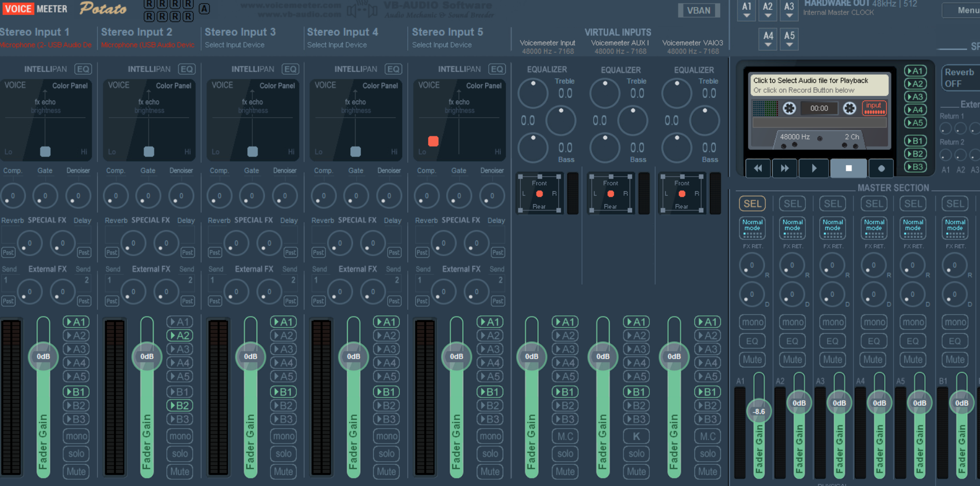Click the Comp. knob on Stereo Input 1
Screen dimensions: 980x486
click(x=12, y=196)
